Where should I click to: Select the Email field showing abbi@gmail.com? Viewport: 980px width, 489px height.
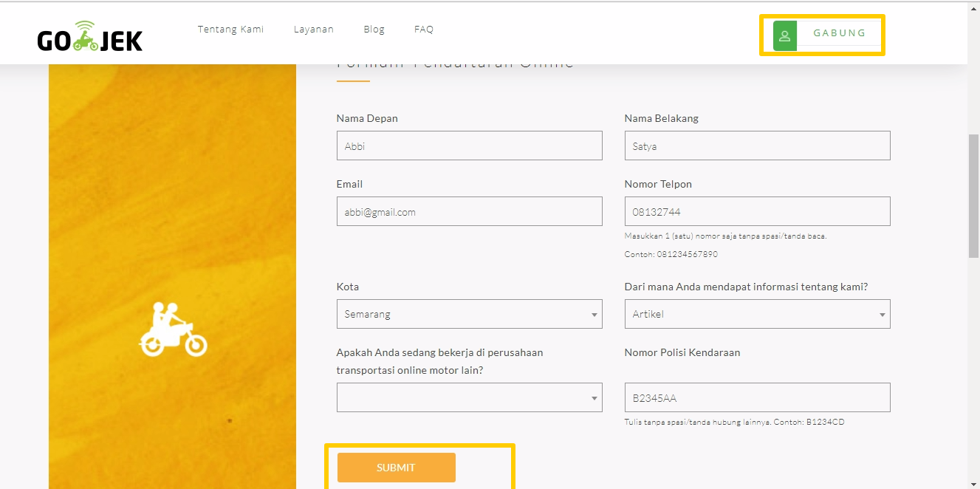[469, 211]
